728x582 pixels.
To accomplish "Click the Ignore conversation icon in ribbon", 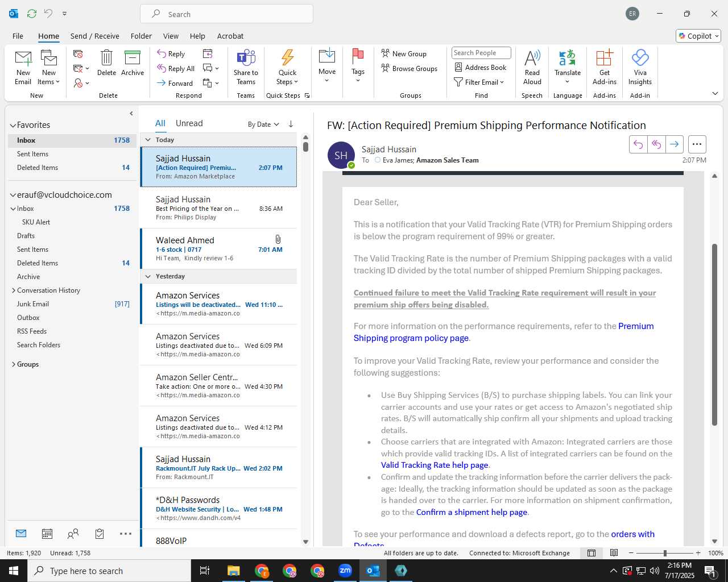I will (78, 54).
